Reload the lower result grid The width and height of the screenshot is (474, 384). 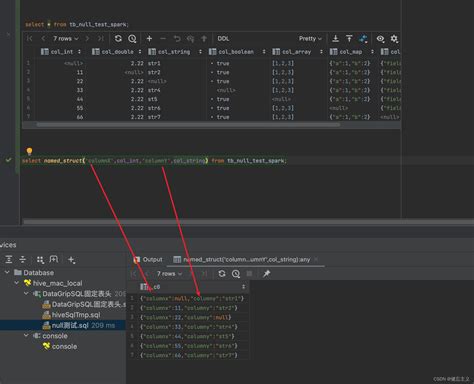click(x=222, y=274)
